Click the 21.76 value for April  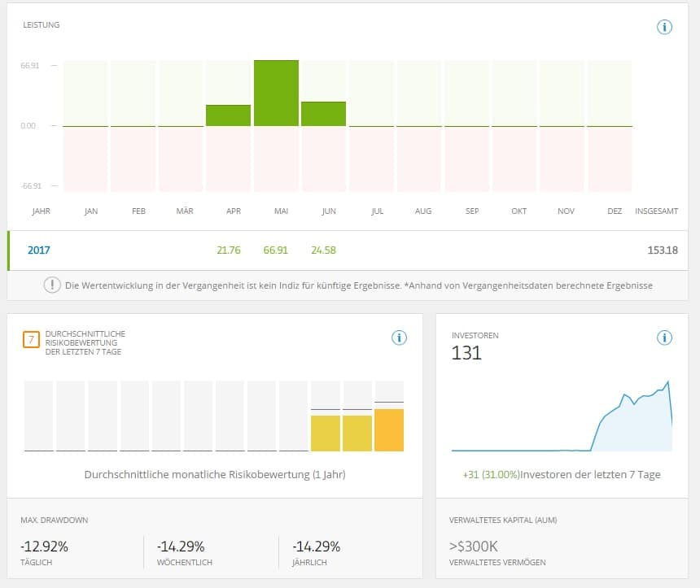[229, 250]
